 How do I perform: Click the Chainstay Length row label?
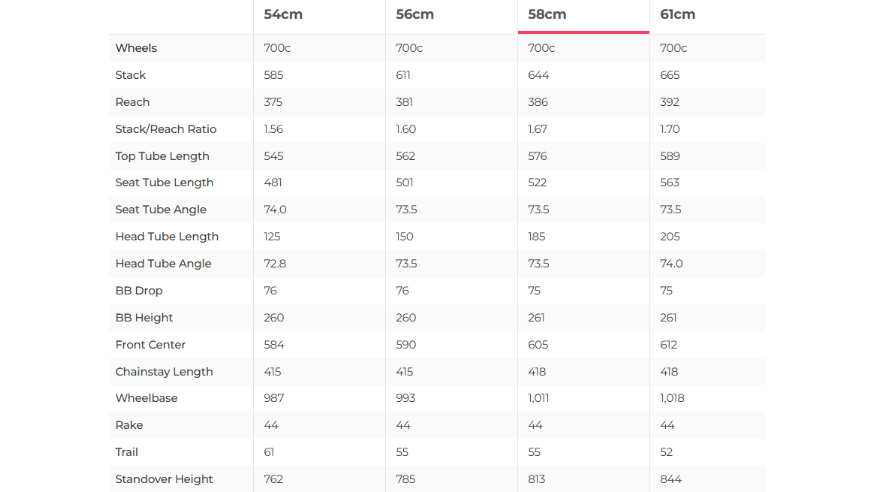(x=164, y=372)
